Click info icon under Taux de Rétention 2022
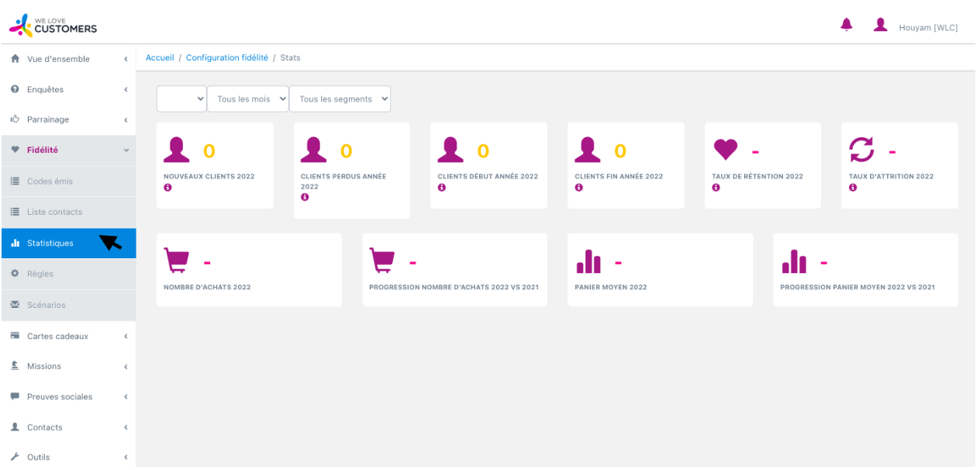Viewport: 980px width, 470px height. [x=716, y=188]
